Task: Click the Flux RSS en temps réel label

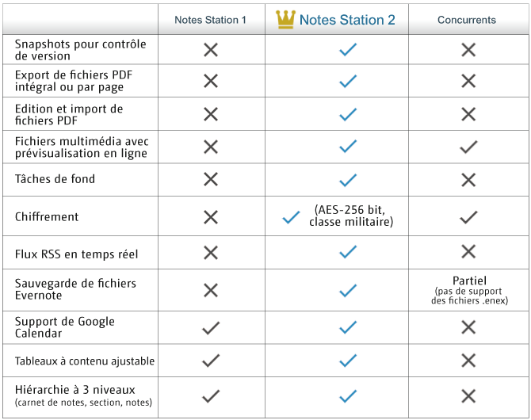Action: tap(76, 254)
